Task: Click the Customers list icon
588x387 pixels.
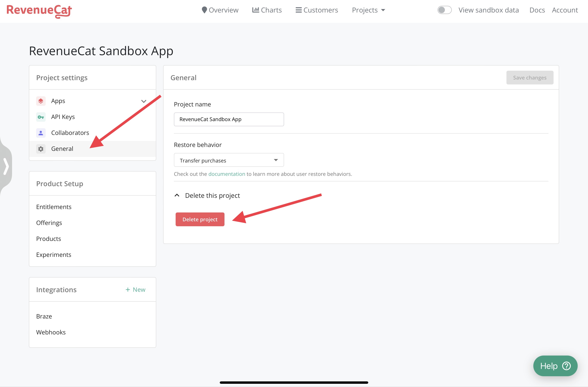Action: pos(299,10)
